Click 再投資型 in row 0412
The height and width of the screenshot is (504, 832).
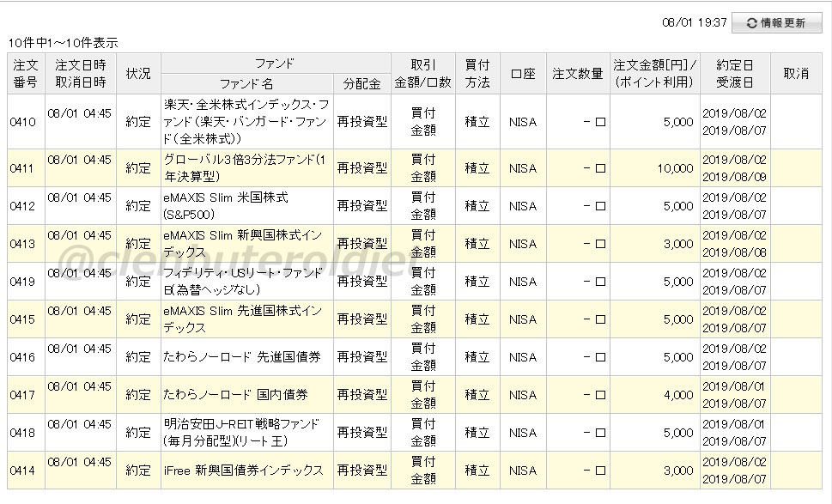click(361, 206)
